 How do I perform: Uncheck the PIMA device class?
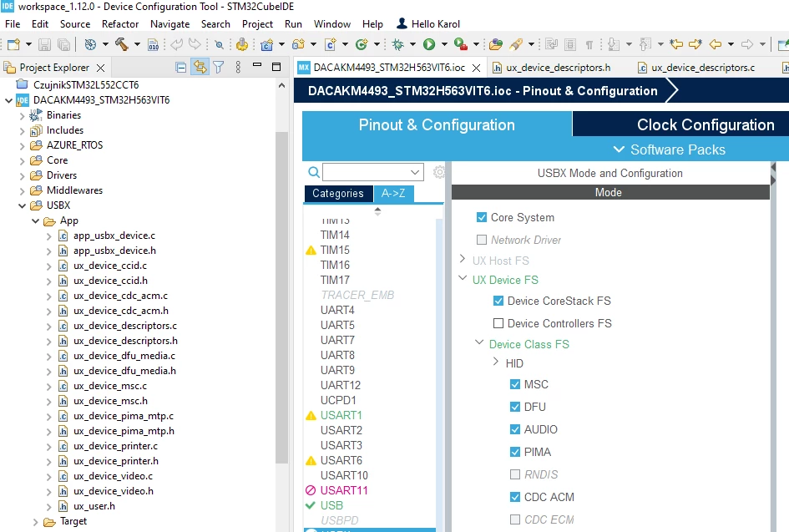(x=515, y=452)
